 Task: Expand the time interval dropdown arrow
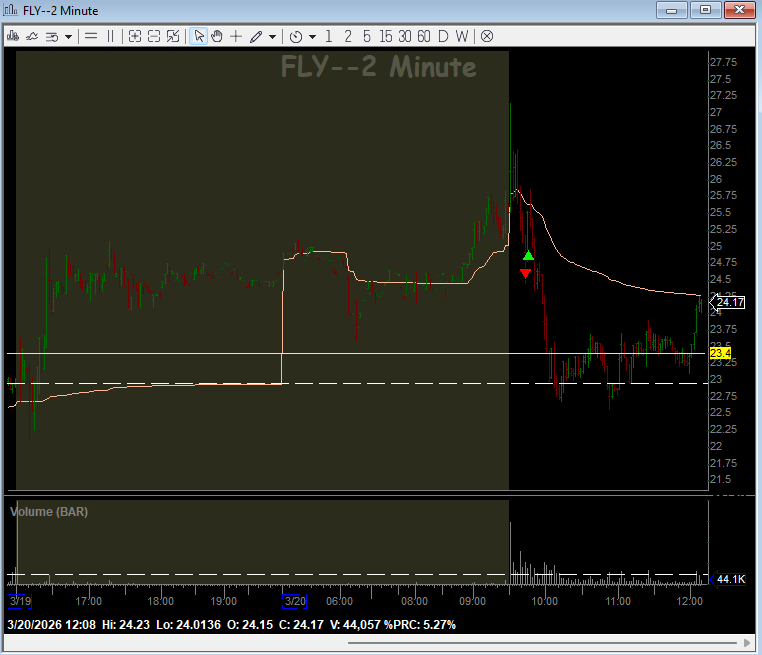(312, 37)
